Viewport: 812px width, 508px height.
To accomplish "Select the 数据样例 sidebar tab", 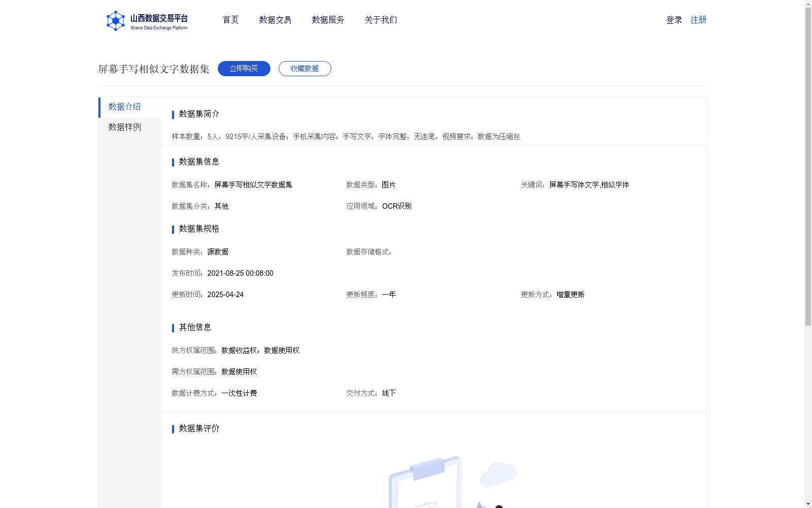I will [130, 127].
